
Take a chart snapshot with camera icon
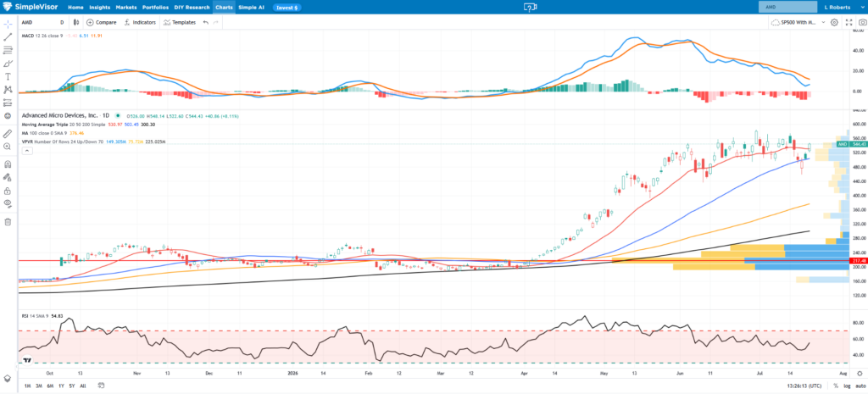862,23
